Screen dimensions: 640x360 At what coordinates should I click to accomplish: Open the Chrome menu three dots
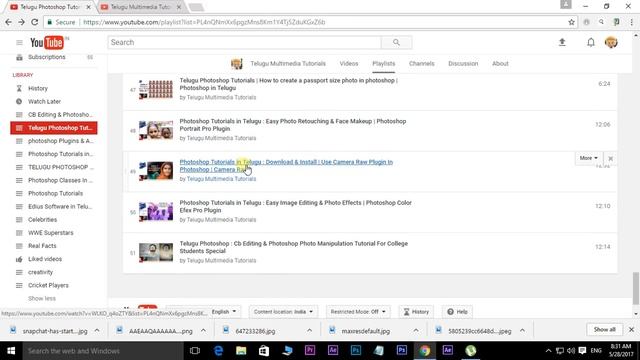point(631,22)
